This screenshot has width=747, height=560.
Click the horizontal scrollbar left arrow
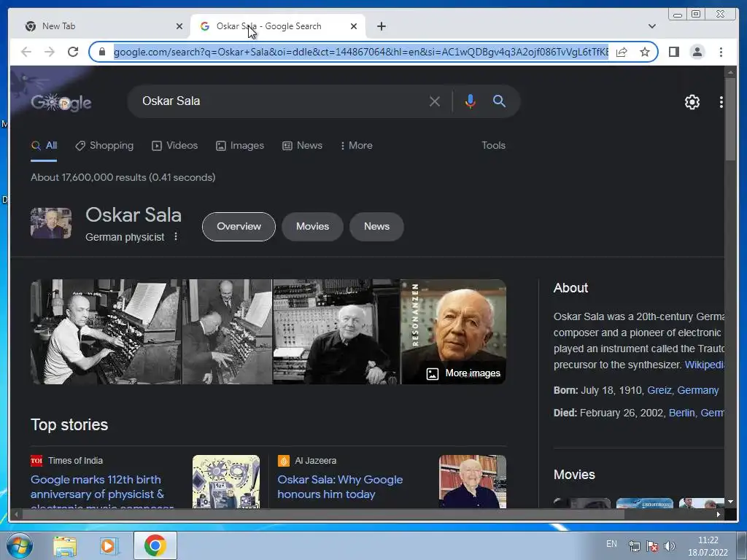(16, 514)
